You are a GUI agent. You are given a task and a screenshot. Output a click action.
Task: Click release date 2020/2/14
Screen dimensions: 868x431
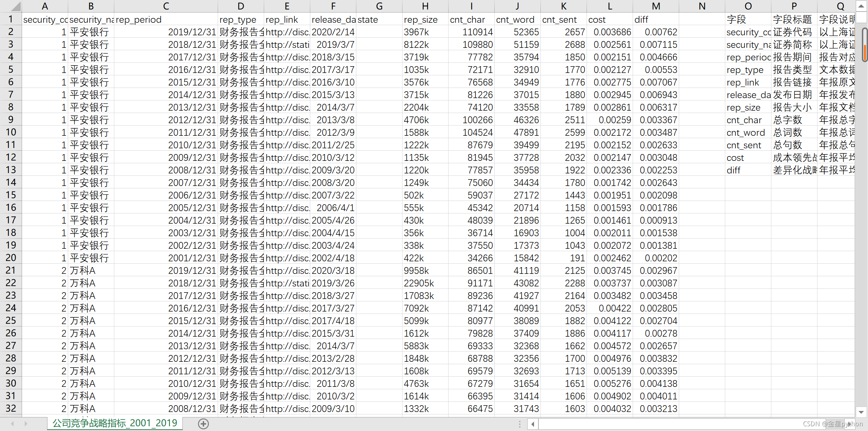[333, 32]
